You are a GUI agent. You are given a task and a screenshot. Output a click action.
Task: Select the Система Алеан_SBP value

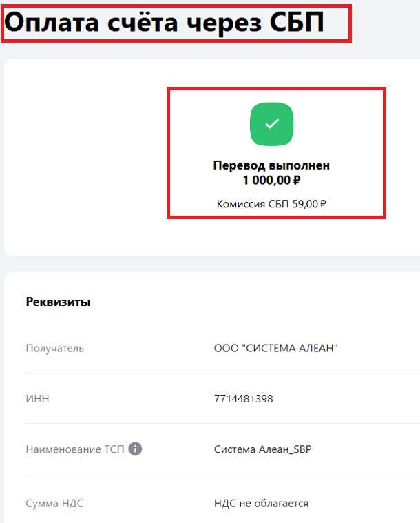click(x=262, y=449)
